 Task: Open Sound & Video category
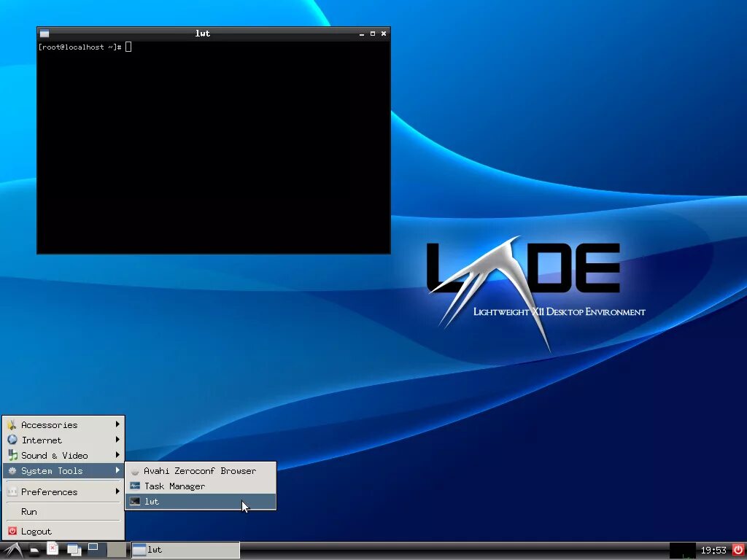coord(63,455)
